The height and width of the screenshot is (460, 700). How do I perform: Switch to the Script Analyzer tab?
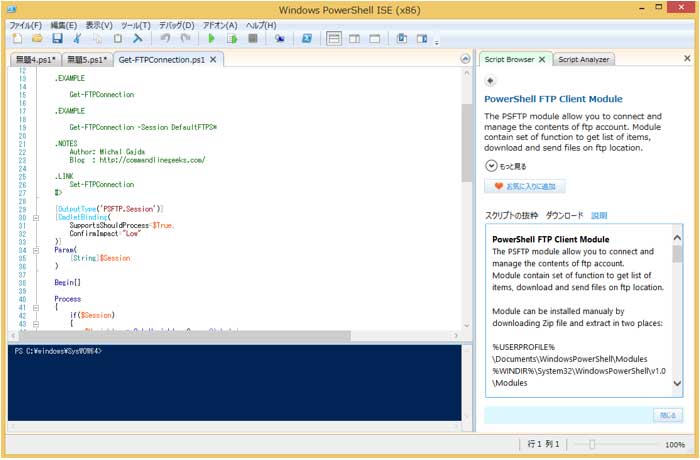[x=583, y=59]
